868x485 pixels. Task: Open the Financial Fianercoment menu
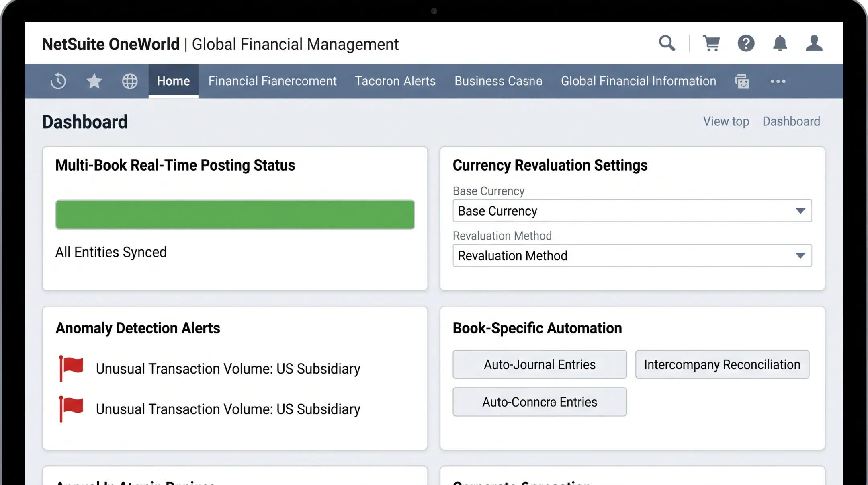[272, 81]
